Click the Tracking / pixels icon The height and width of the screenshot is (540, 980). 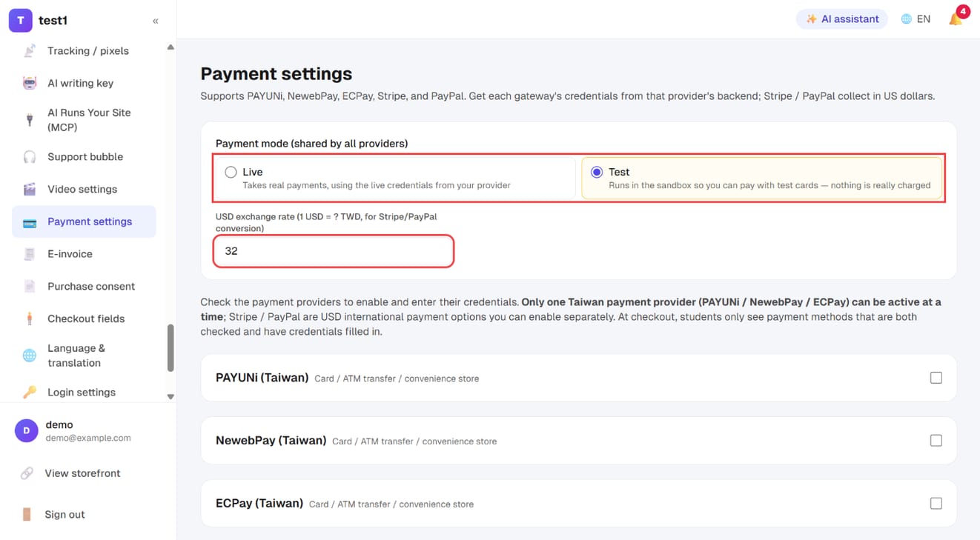(30, 51)
